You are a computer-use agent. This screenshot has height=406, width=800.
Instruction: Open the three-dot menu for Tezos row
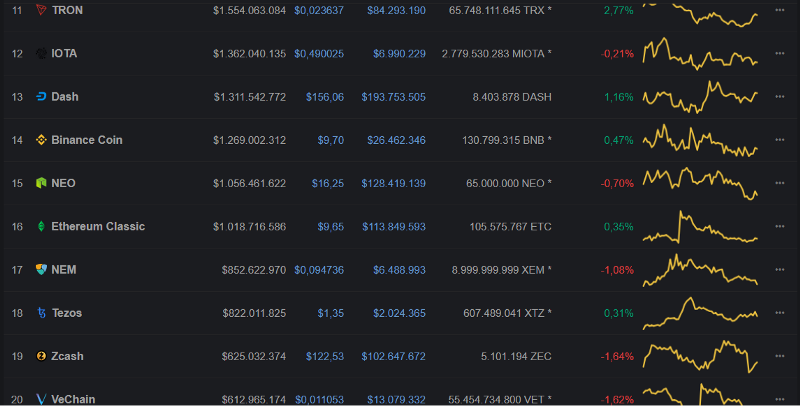(x=780, y=313)
